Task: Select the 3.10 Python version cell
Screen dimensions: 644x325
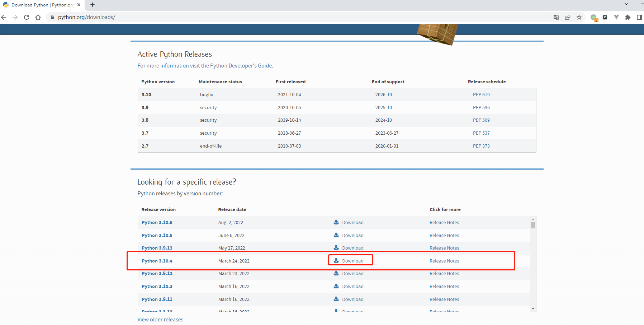Action: 146,95
